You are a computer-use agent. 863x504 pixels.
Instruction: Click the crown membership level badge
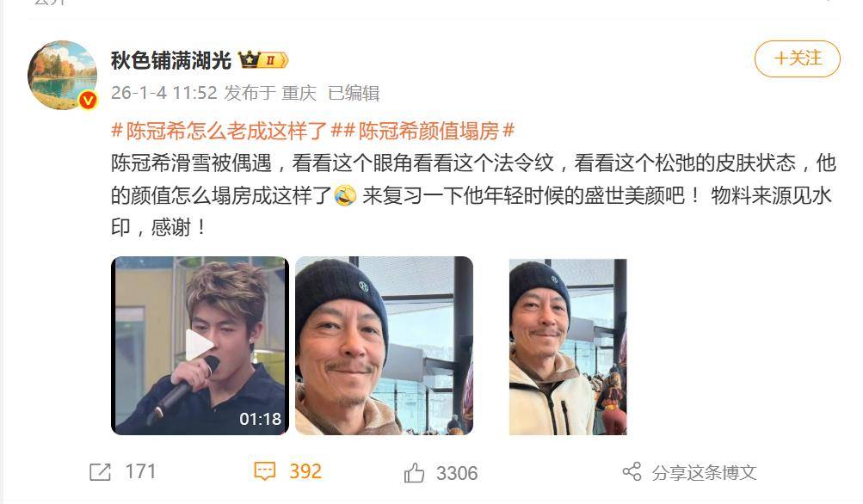coord(263,59)
